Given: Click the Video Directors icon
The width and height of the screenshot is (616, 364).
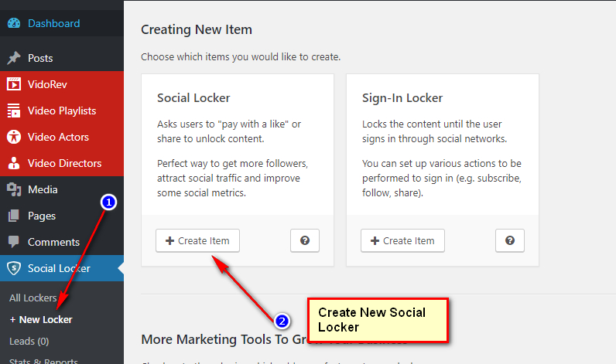Looking at the screenshot, I should point(14,163).
